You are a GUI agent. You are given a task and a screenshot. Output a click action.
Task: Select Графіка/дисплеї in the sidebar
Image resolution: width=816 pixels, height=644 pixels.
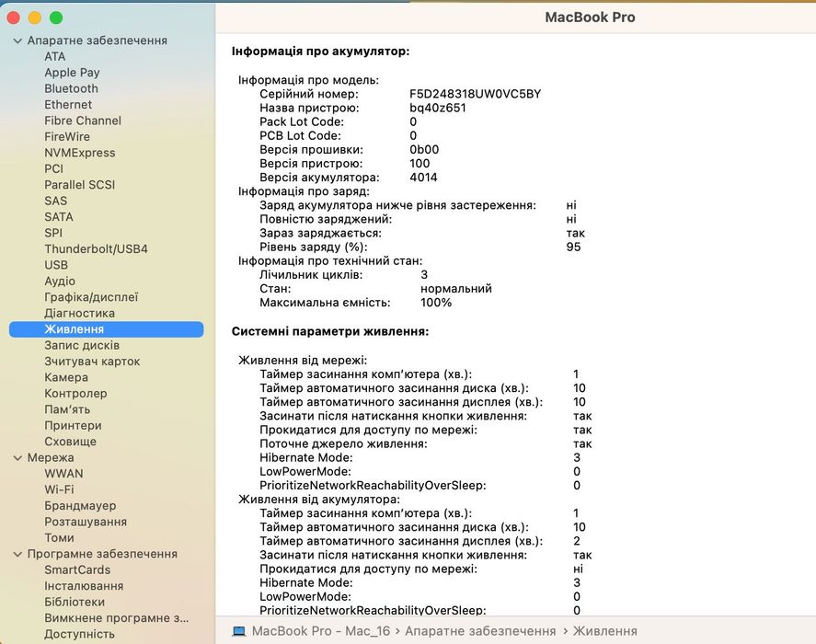(91, 297)
